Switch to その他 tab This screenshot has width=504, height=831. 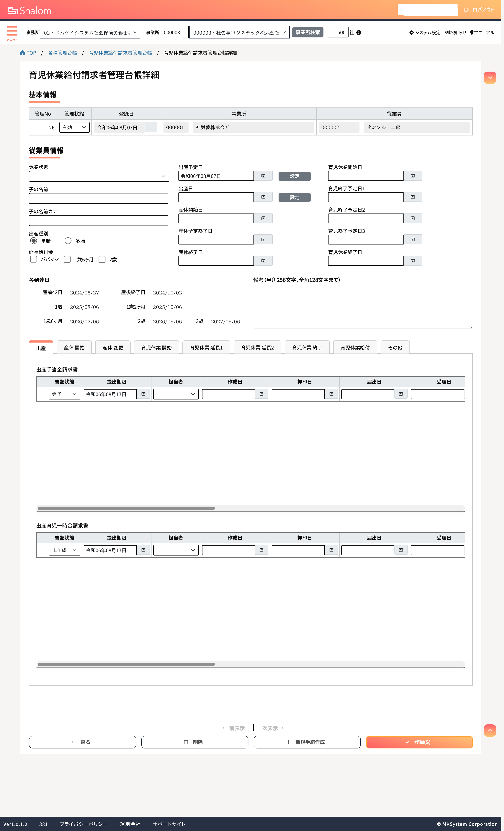(x=395, y=348)
